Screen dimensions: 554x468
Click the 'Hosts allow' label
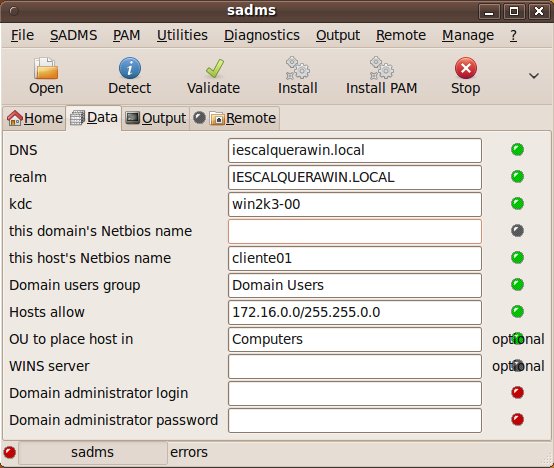47,312
